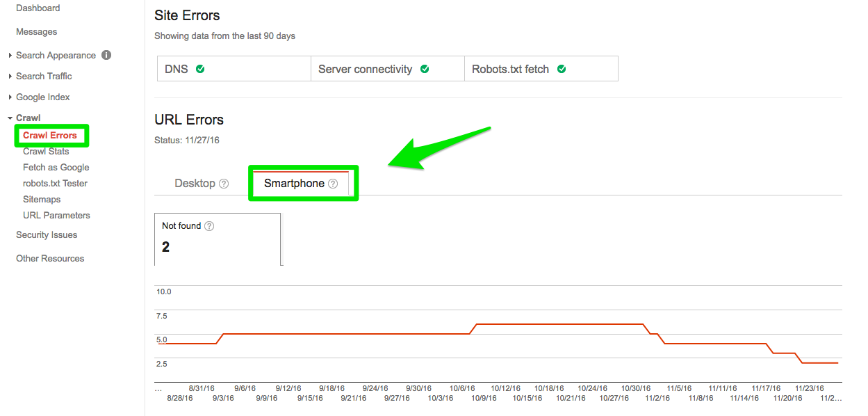The height and width of the screenshot is (416, 868).
Task: Click the 10/9/16 date label below the chart
Action: click(482, 397)
